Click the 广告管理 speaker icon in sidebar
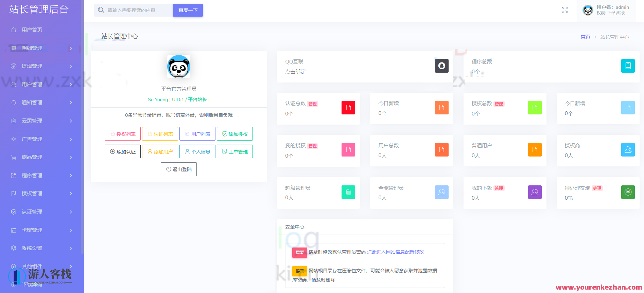Image resolution: width=644 pixels, height=293 pixels. [x=14, y=139]
